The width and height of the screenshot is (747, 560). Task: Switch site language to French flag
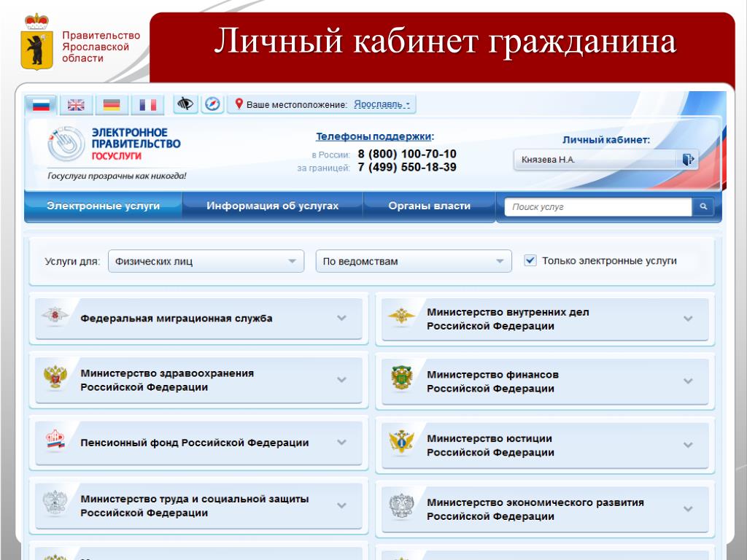[147, 105]
